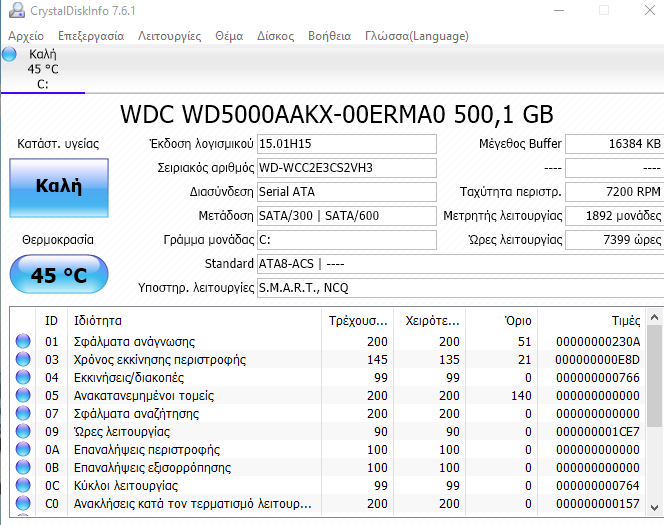The height and width of the screenshot is (525, 664).
Task: Click the 7200 RPM rotation speed field
Action: 614,192
